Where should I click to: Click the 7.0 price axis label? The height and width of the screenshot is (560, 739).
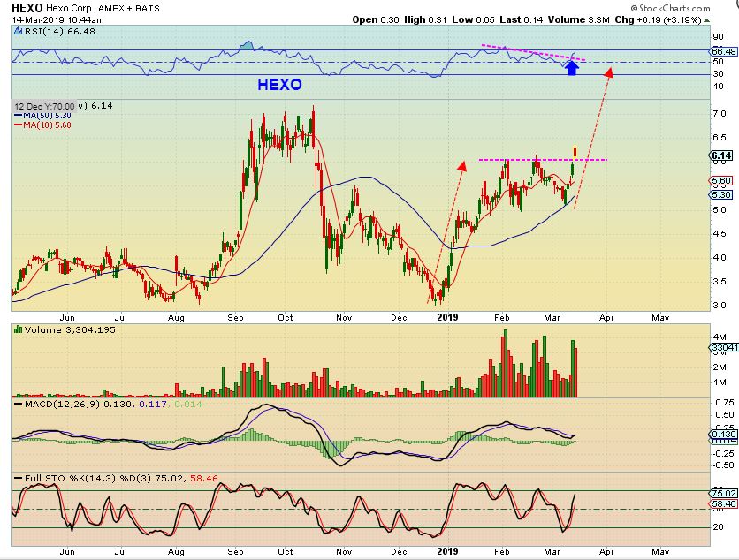(720, 114)
